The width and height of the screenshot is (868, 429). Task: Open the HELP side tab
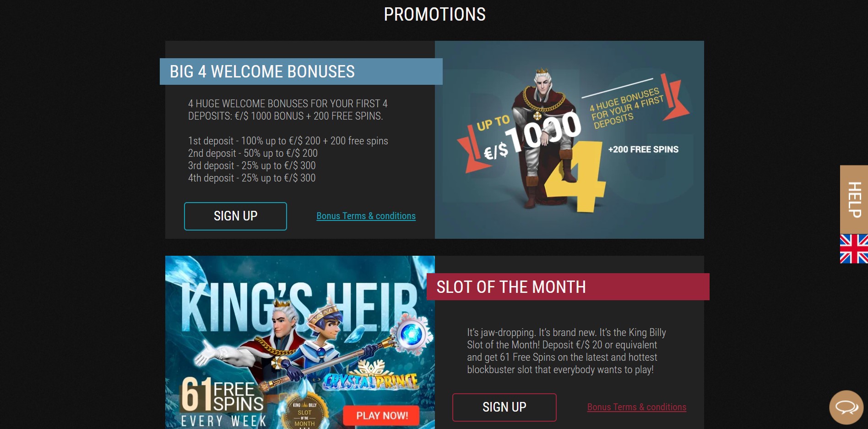coord(854,199)
